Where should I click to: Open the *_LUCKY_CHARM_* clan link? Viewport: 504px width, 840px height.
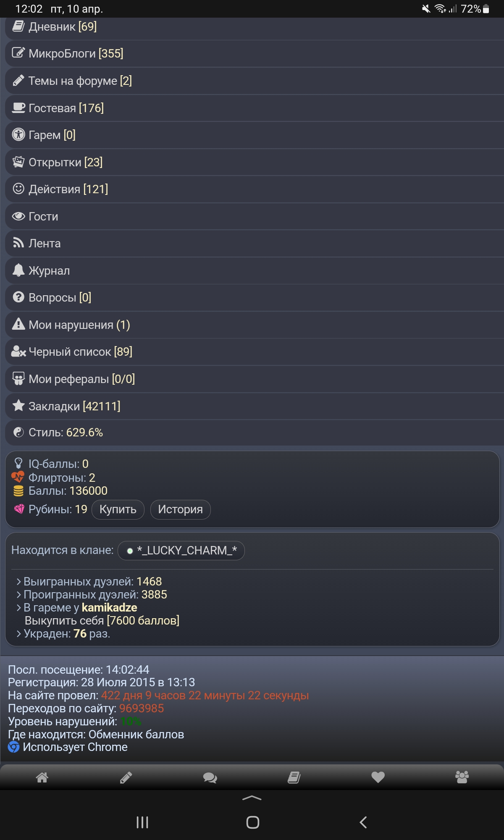(181, 551)
